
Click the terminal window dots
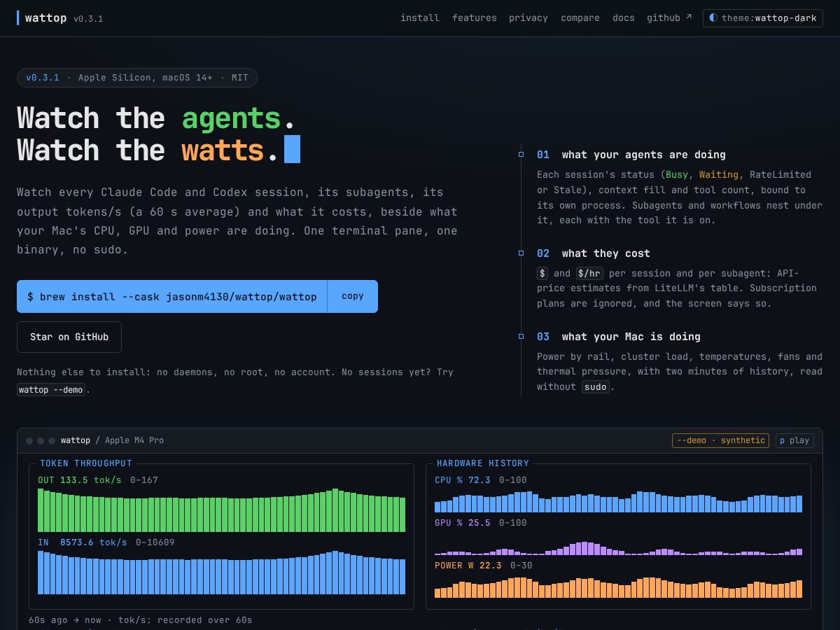(41, 441)
